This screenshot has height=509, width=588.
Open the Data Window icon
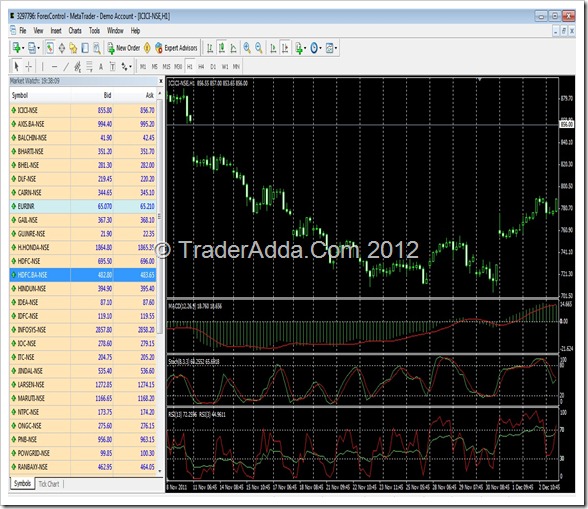pyautogui.click(x=62, y=48)
